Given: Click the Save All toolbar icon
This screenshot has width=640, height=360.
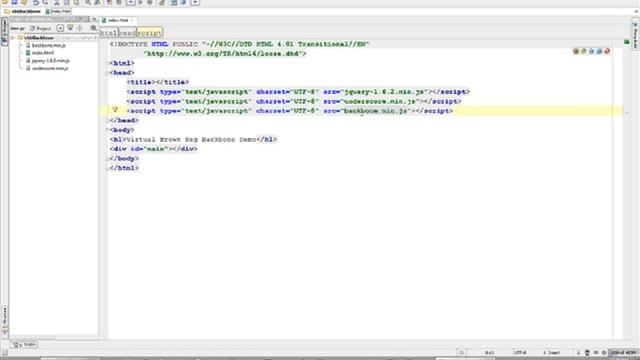Looking at the screenshot, I should (14, 2).
